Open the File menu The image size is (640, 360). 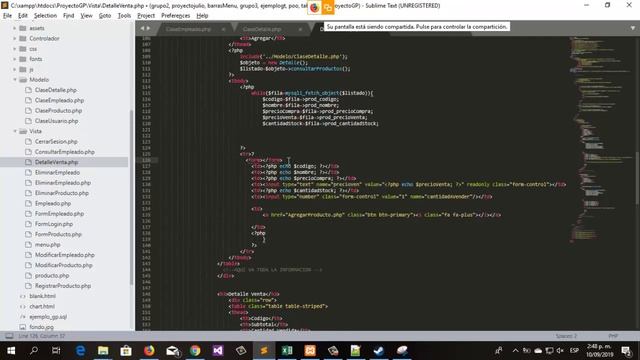(x=7, y=16)
